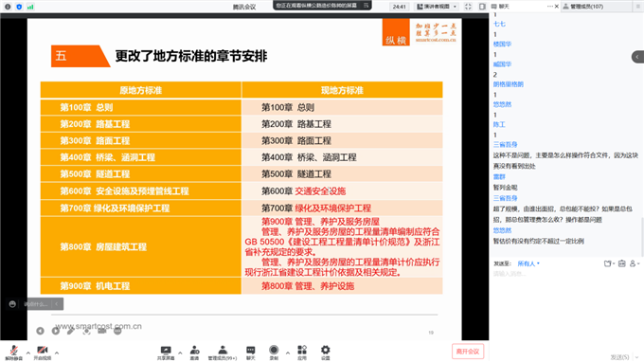Open 管理成员(99+) in the bottom toolbar
Screen dimensions: 644x362
point(223,353)
